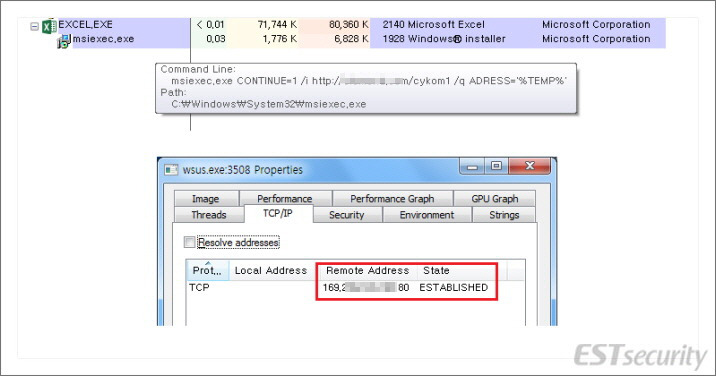
Task: Collapse the EXCEL.EXE process tree node
Action: [34, 26]
